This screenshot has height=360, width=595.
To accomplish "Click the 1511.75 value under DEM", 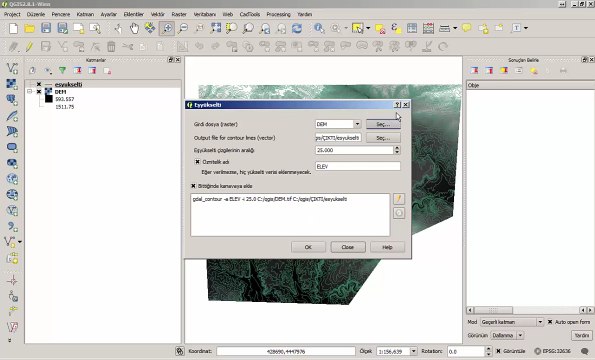I will tap(65, 107).
